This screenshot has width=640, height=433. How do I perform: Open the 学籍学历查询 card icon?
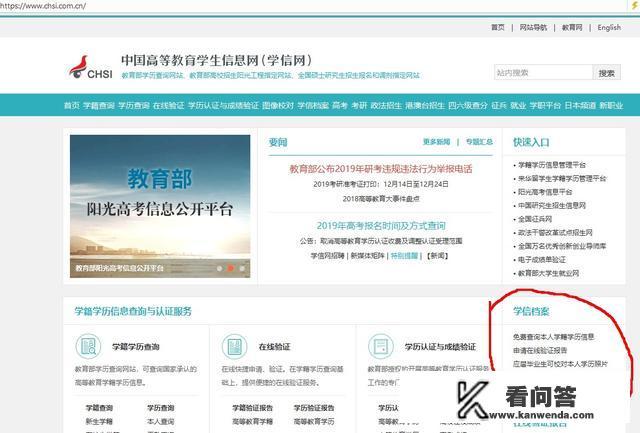point(88,346)
